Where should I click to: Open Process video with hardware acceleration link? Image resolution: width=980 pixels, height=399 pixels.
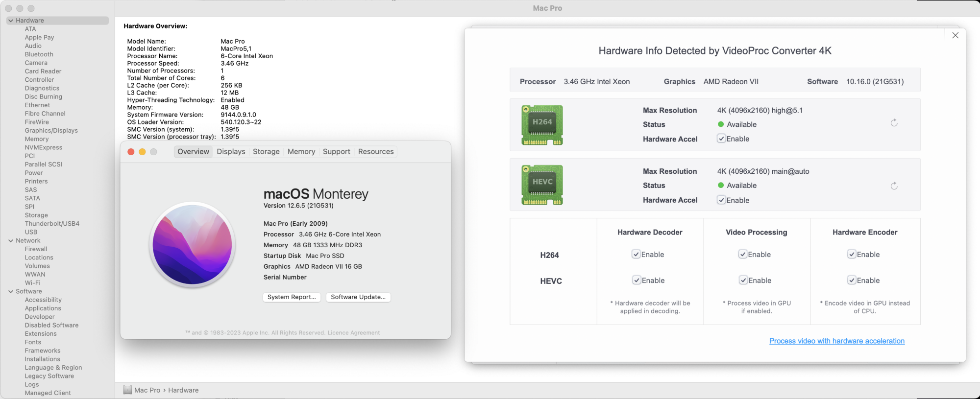pyautogui.click(x=837, y=341)
